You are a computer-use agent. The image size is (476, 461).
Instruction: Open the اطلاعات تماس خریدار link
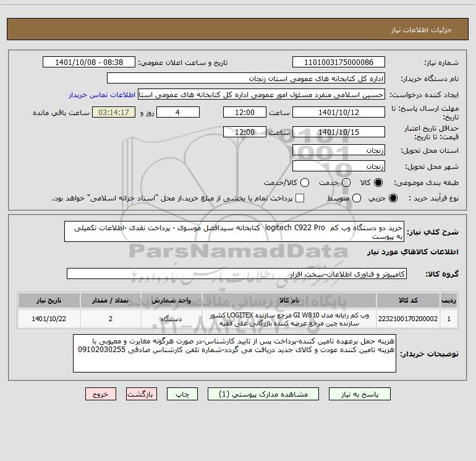(102, 95)
